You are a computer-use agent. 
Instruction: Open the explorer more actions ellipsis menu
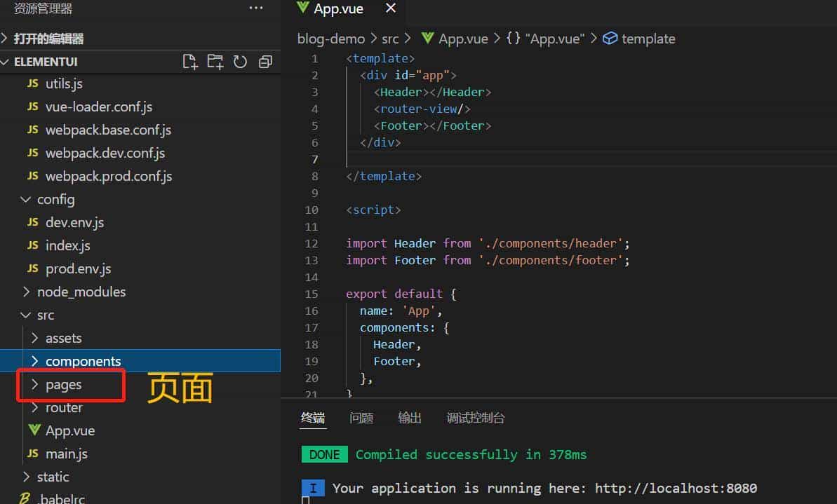tap(256, 8)
